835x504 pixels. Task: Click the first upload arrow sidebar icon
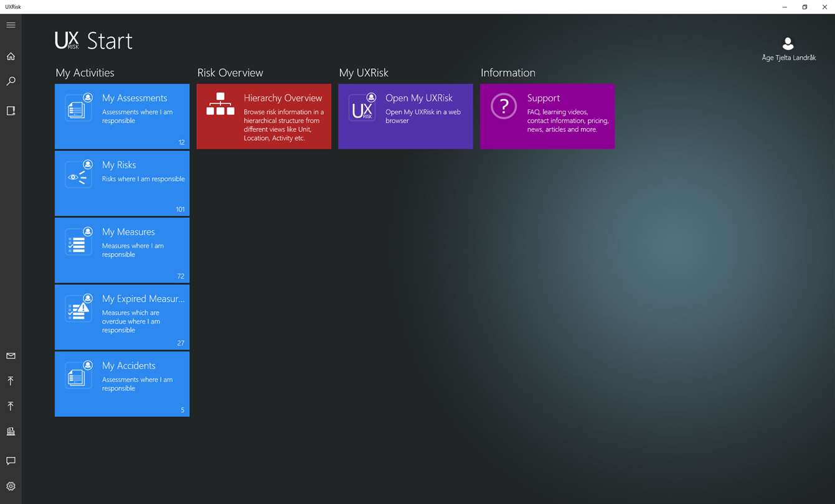[x=11, y=381]
